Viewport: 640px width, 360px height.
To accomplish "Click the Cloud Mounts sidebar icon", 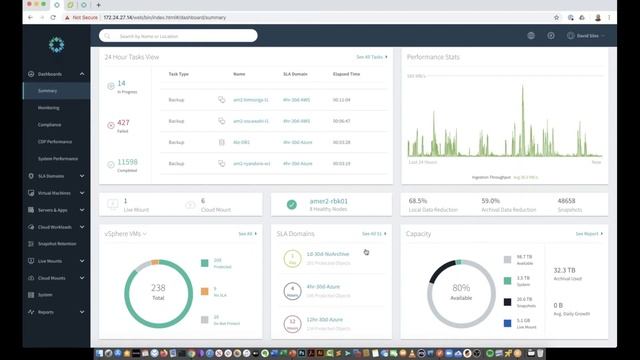I will click(31, 278).
